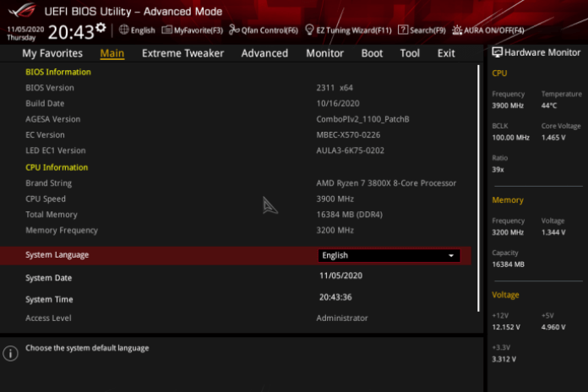Click memory Capacity reading 16384 MB
Screen dimensions: 588x392
click(x=508, y=264)
